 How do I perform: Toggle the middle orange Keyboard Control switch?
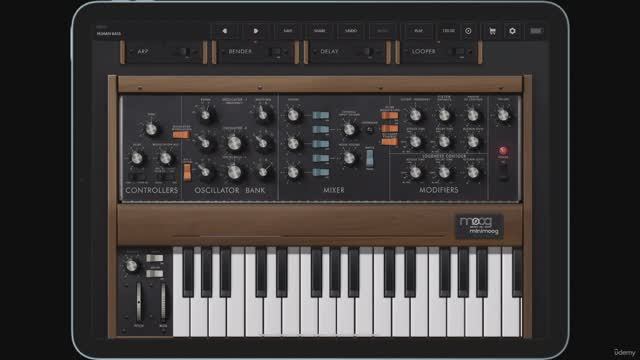pos(389,129)
